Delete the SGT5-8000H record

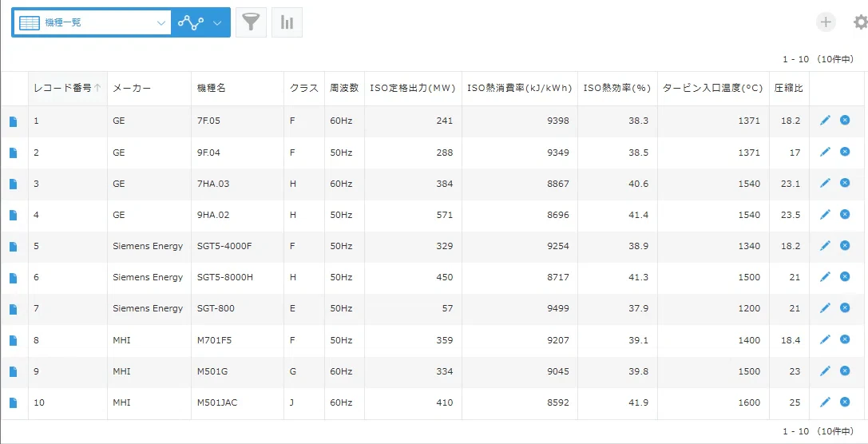[x=845, y=276]
